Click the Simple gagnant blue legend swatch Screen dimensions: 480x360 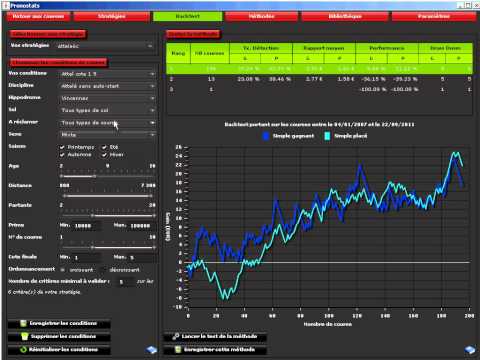coord(266,136)
